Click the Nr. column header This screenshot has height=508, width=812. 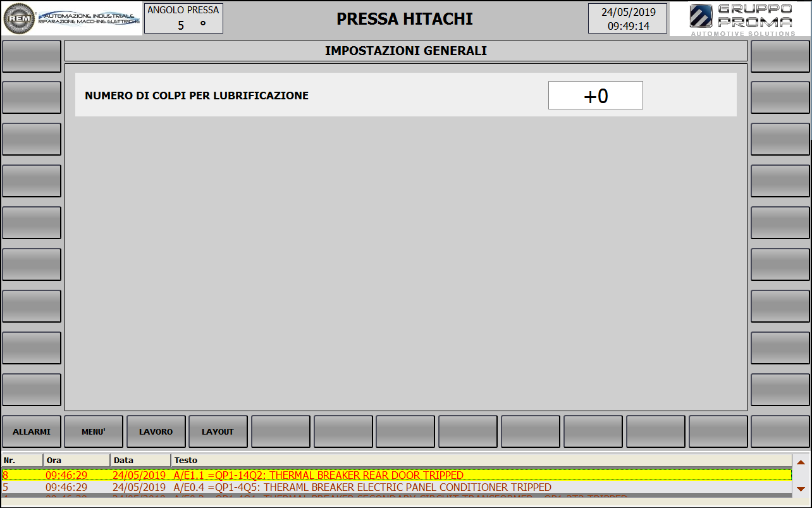click(22, 460)
